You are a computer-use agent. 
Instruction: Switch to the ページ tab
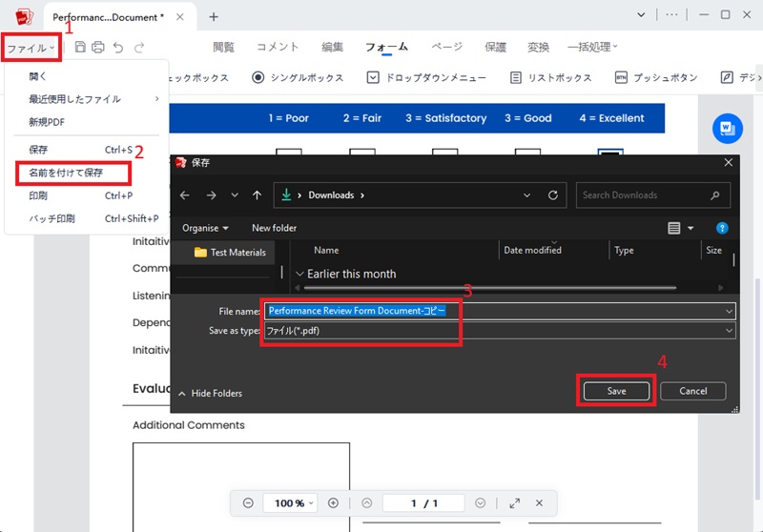coord(446,47)
